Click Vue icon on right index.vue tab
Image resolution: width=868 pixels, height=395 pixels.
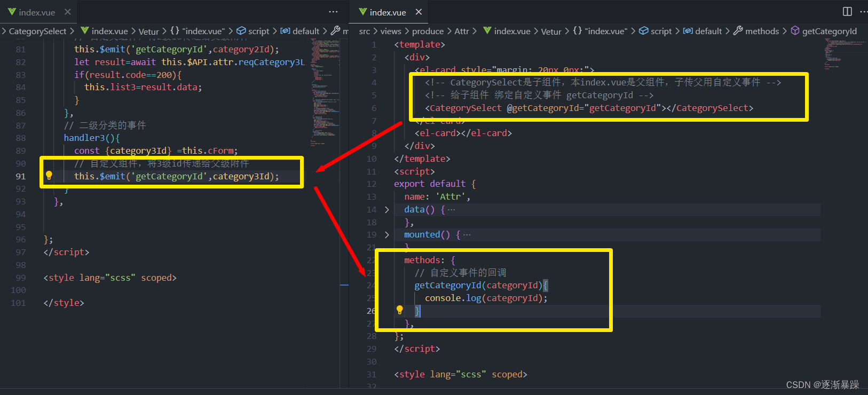coord(363,11)
